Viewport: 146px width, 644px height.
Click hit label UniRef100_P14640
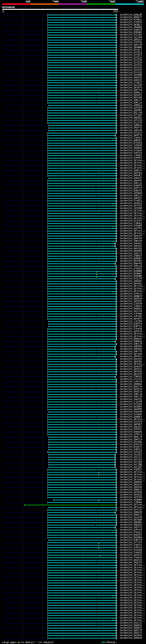(131, 414)
